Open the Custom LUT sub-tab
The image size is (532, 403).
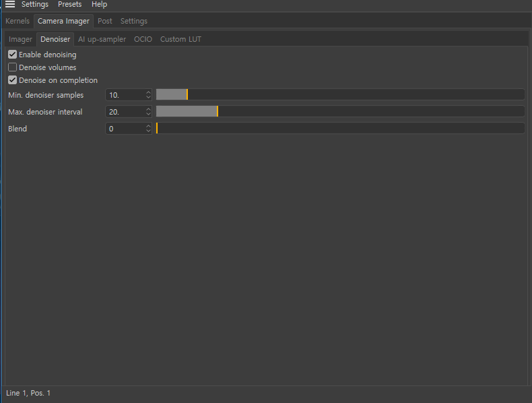pos(181,39)
